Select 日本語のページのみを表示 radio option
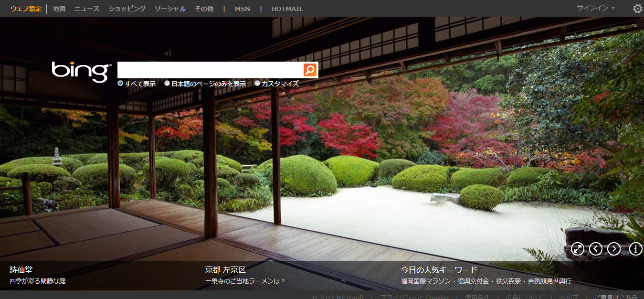The width and height of the screenshot is (644, 299). (x=167, y=84)
